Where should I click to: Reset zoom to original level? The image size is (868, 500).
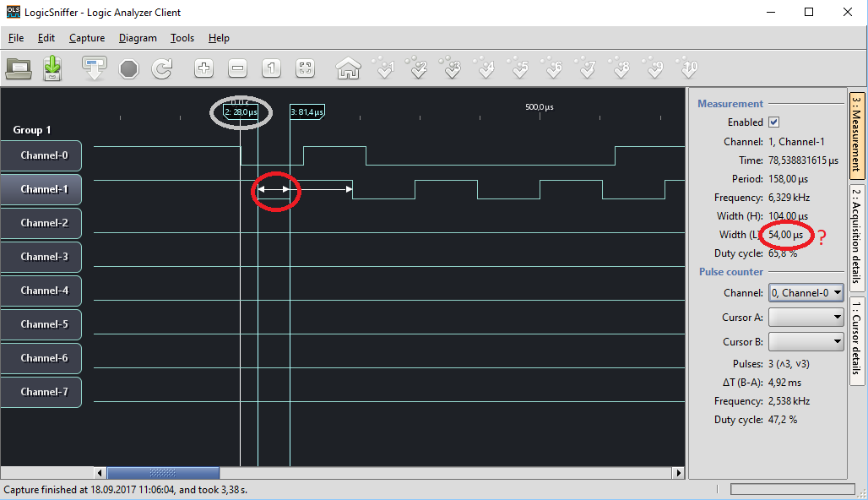[x=271, y=68]
